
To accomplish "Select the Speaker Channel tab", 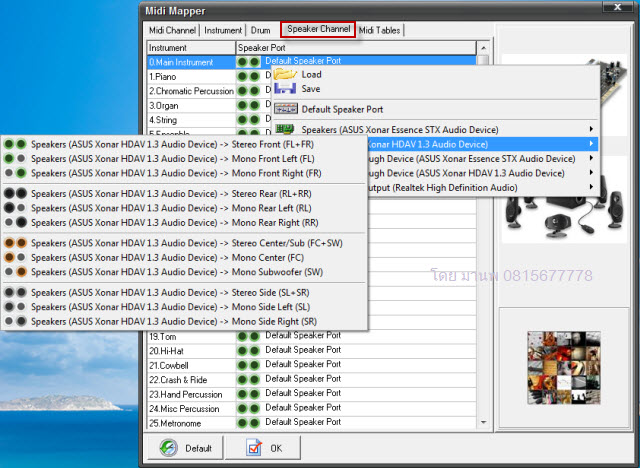I will 318,29.
